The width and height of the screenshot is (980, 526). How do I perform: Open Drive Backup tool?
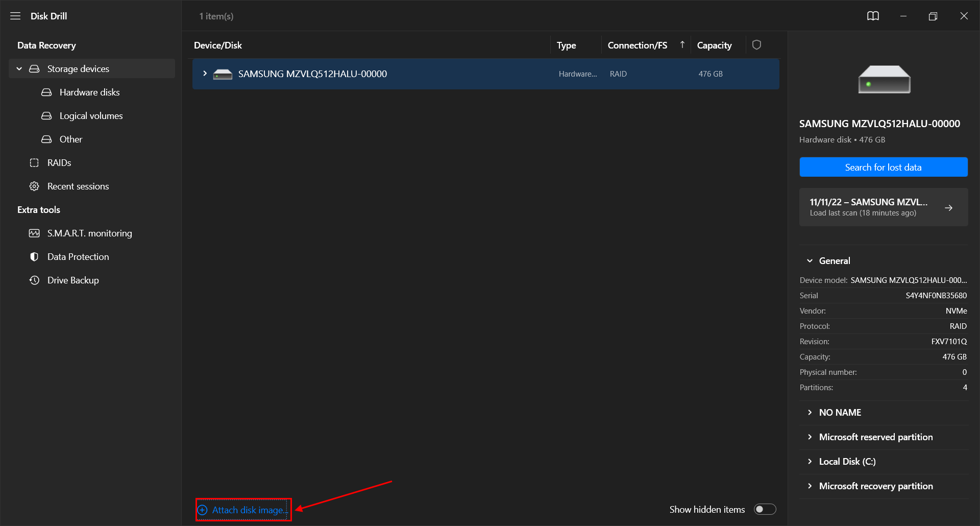(x=73, y=280)
